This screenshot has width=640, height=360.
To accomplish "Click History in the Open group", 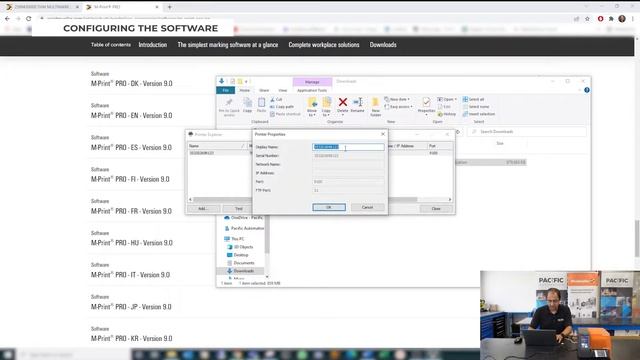I will click(x=447, y=114).
